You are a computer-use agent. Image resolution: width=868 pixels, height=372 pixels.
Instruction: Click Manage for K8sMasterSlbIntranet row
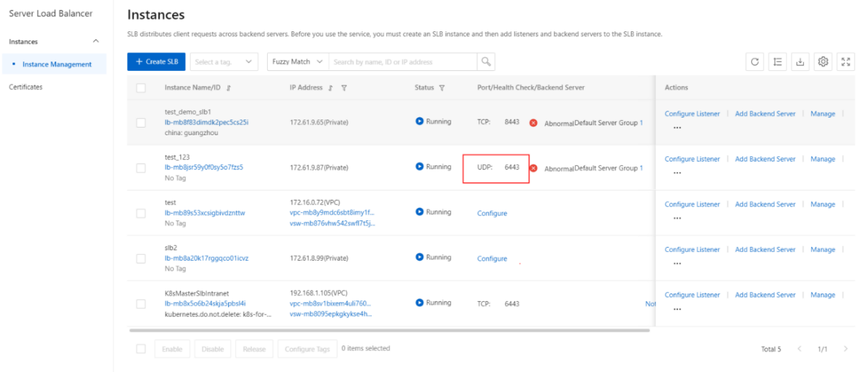coord(822,295)
